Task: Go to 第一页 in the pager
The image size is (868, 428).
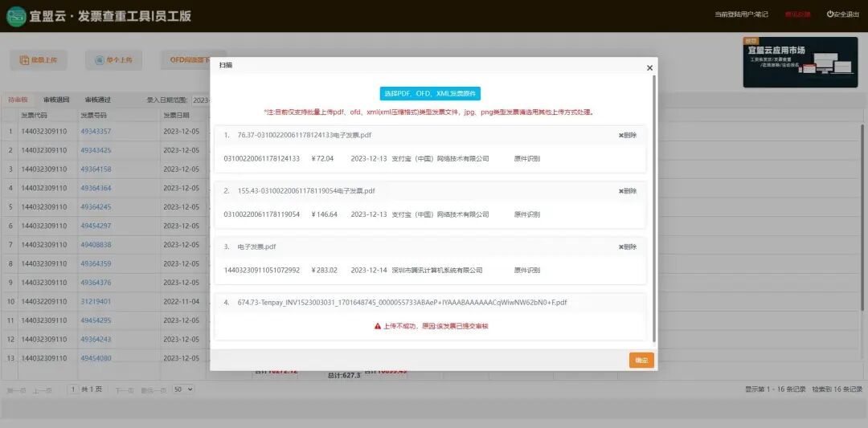Action: pyautogui.click(x=16, y=390)
